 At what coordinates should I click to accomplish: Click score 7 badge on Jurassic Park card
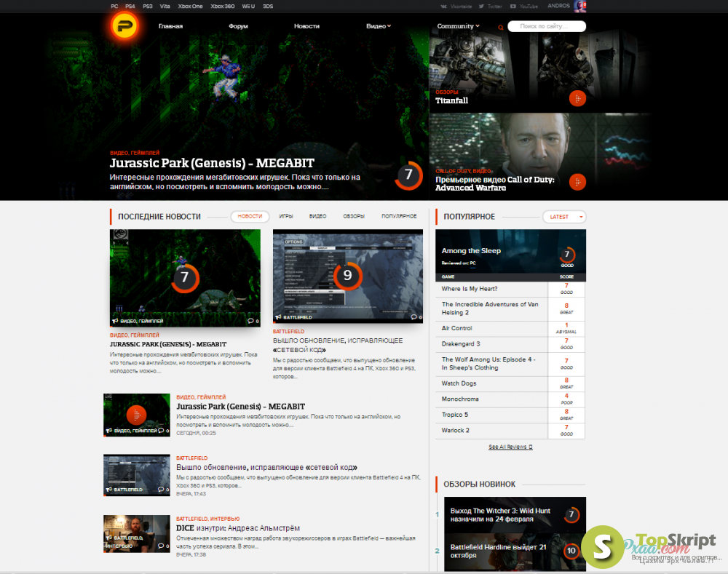tap(185, 278)
